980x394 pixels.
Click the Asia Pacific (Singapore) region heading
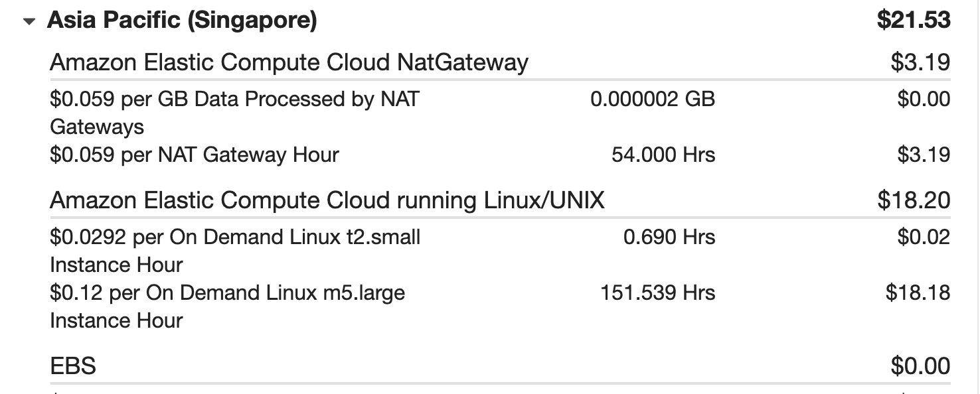click(x=182, y=20)
